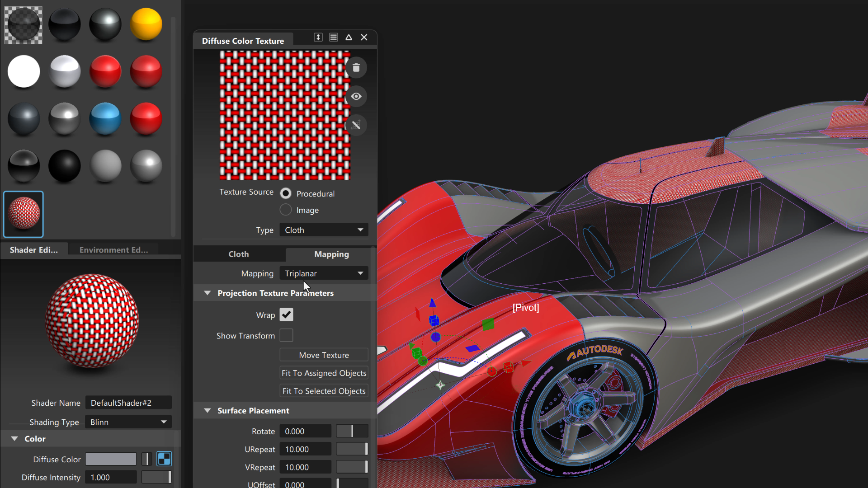The height and width of the screenshot is (488, 868).
Task: Click the triangle collapse icon in panel header
Action: pos(349,38)
